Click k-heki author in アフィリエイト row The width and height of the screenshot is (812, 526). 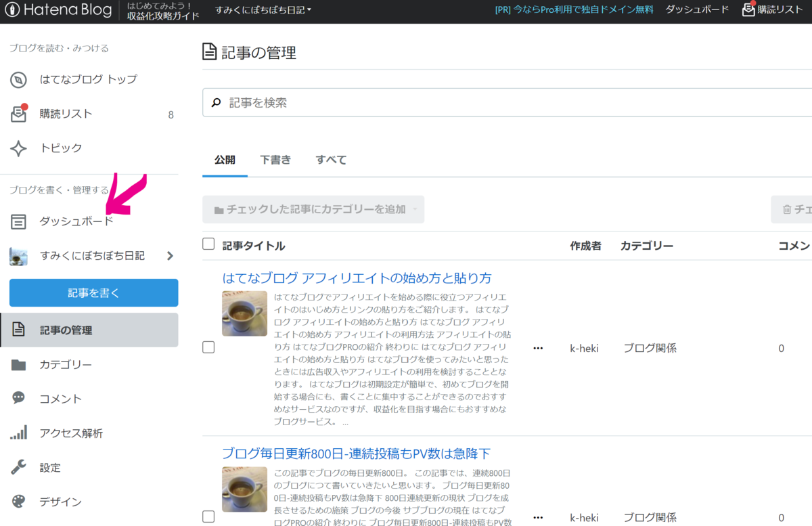pyautogui.click(x=584, y=349)
